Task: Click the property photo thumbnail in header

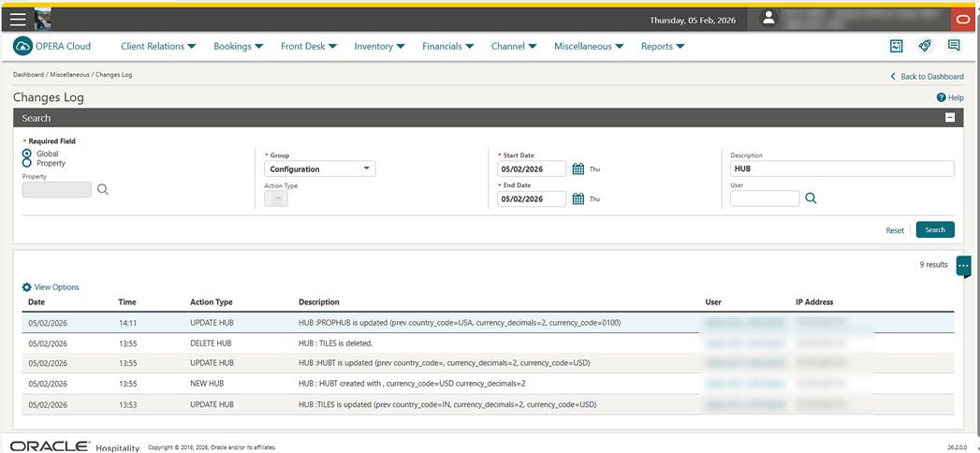Action: [x=42, y=20]
